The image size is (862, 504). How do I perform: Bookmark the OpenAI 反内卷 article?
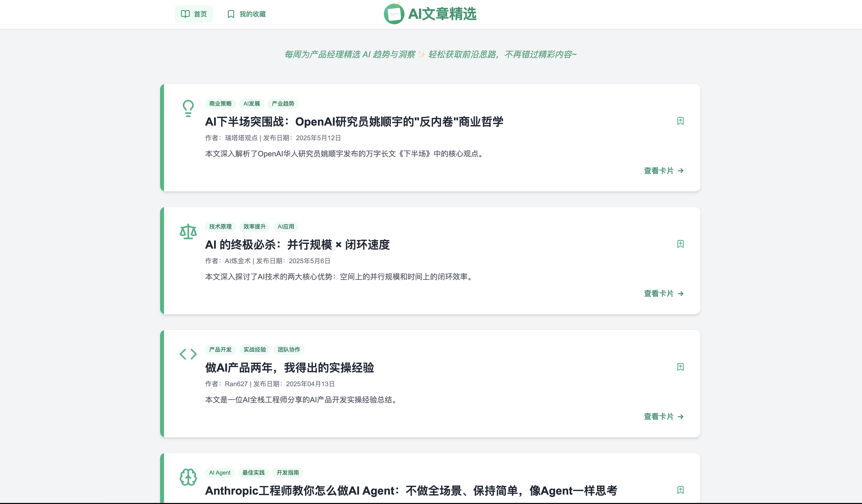pyautogui.click(x=680, y=121)
